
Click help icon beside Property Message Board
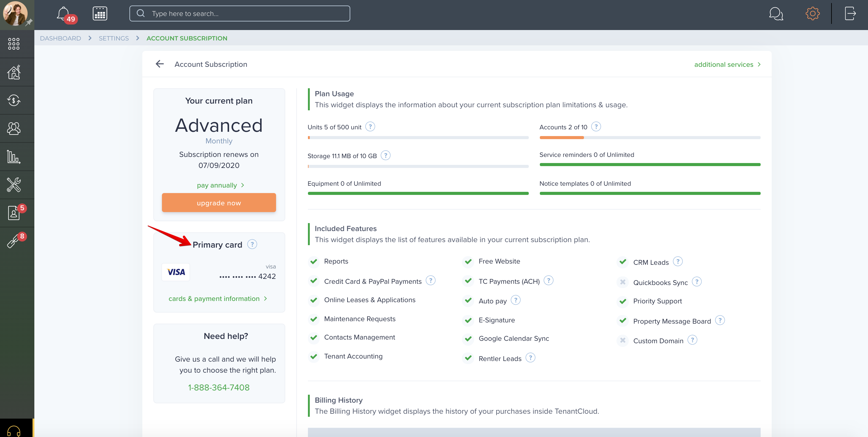click(x=720, y=320)
